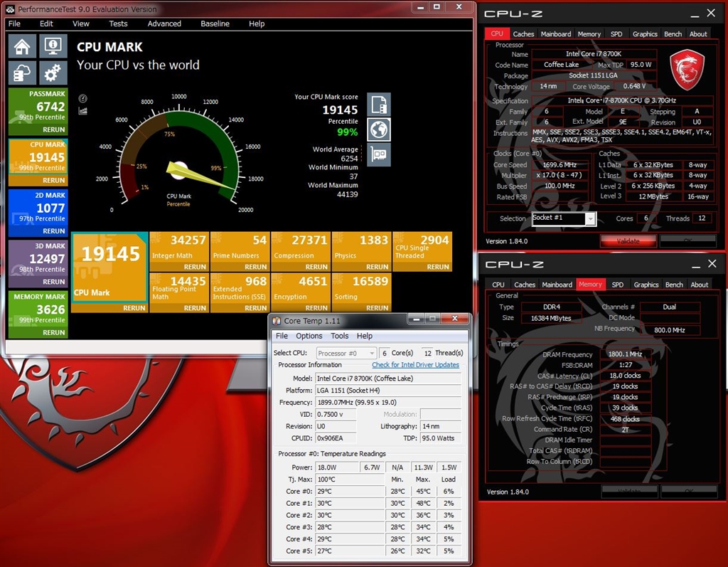Open the Tools menu in Core Temp
The height and width of the screenshot is (567, 728).
340,336
